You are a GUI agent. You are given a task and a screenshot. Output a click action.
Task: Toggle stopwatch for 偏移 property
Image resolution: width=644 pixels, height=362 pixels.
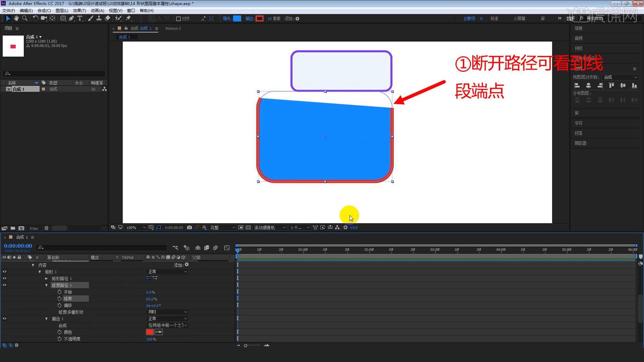[x=59, y=305]
